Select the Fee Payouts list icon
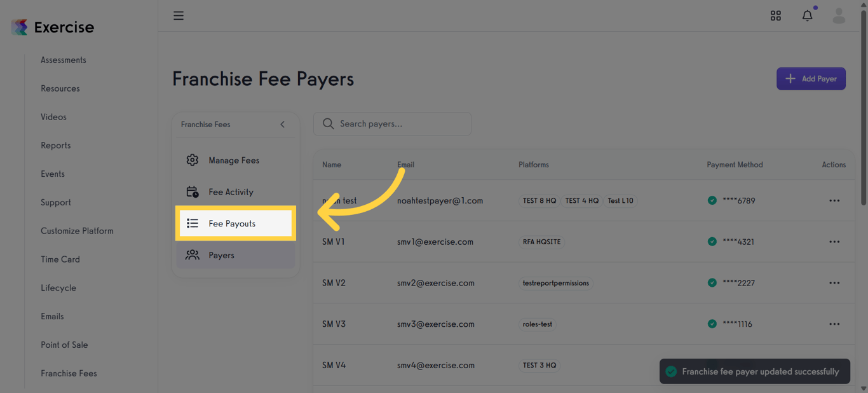Viewport: 868px width, 393px height. click(193, 223)
